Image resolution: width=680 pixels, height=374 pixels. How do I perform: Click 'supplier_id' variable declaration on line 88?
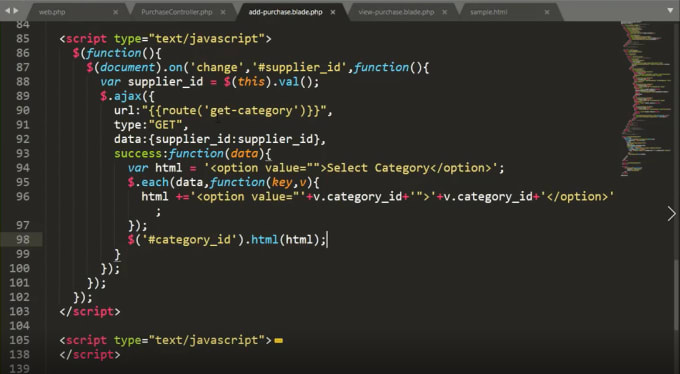pos(165,82)
